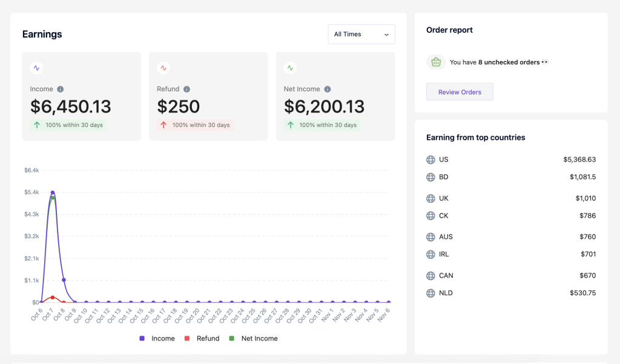The height and width of the screenshot is (364, 620).
Task: Click the Income card wave icon
Action: 36,68
